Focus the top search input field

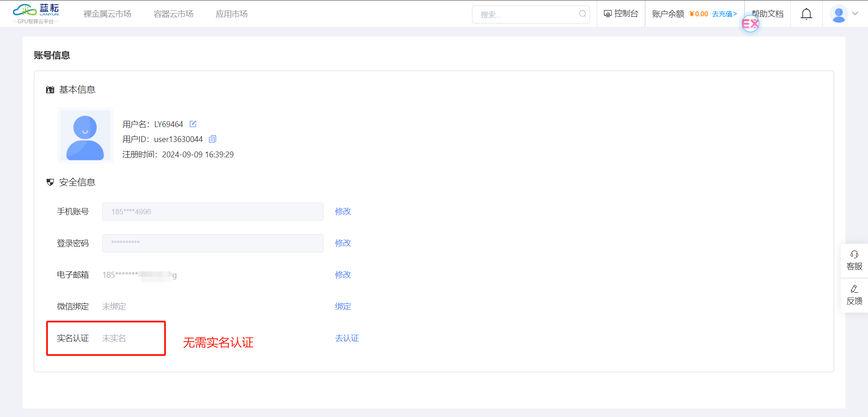coord(531,14)
